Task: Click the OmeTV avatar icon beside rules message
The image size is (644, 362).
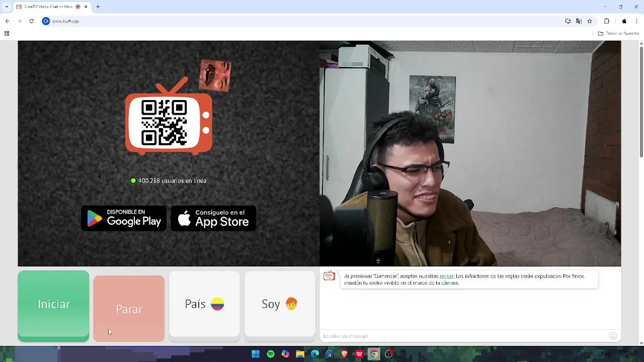Action: click(x=329, y=276)
